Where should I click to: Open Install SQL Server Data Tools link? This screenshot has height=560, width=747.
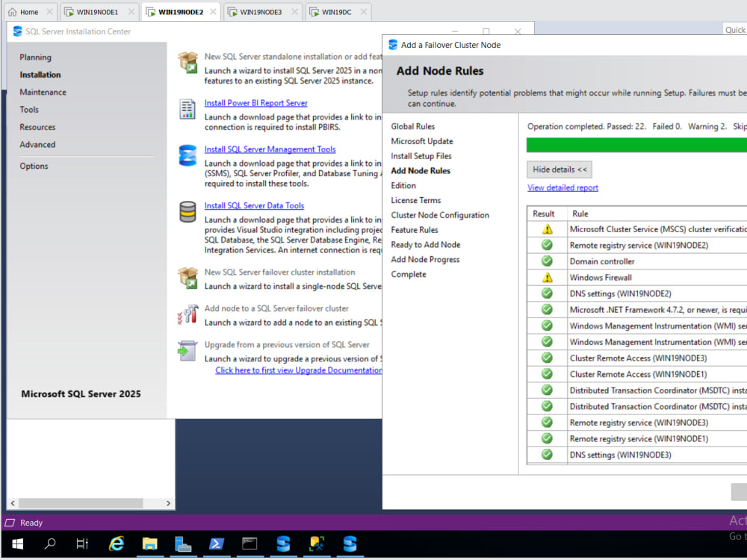click(254, 205)
